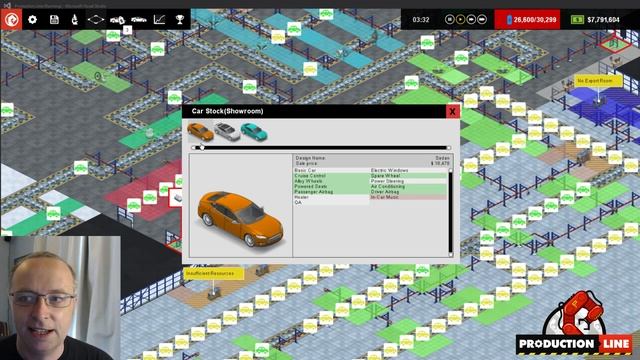
Task: Click the Driver Airbag feature row
Action: tap(408, 191)
